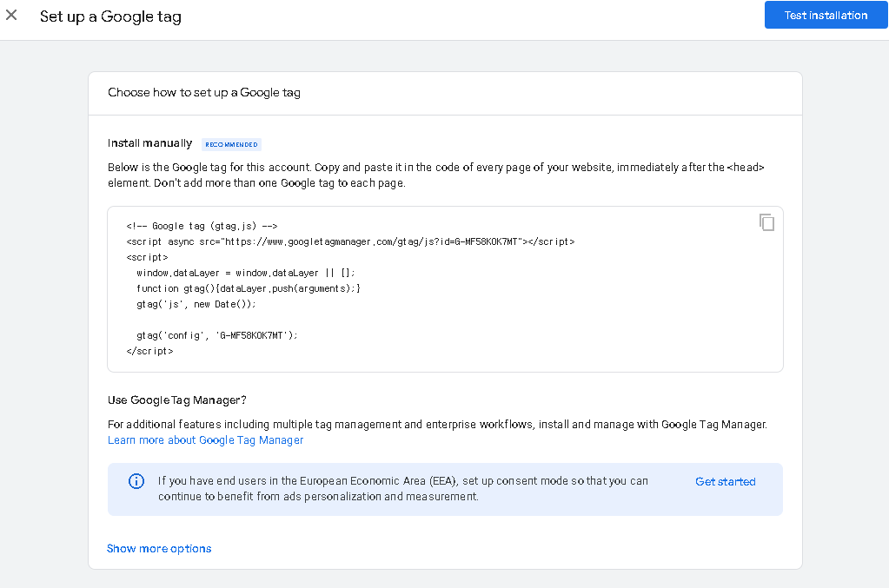Click the script async src code line
This screenshot has height=588, width=889.
click(x=349, y=241)
